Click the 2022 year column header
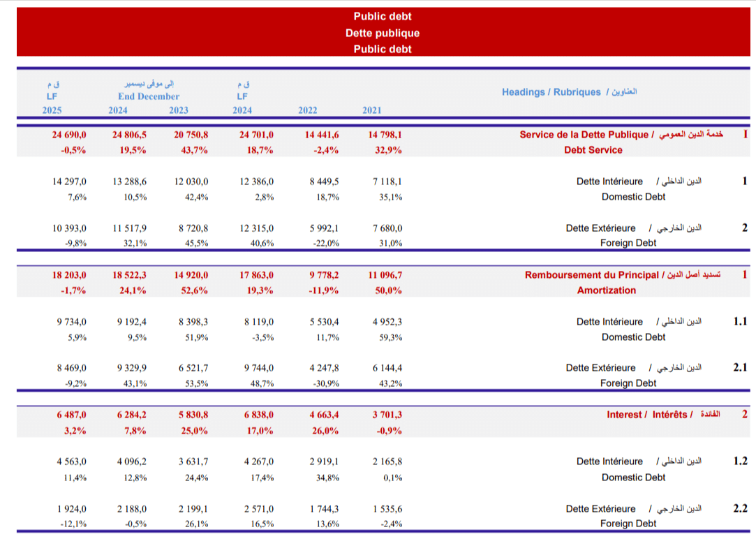The image size is (756, 539). tap(307, 110)
